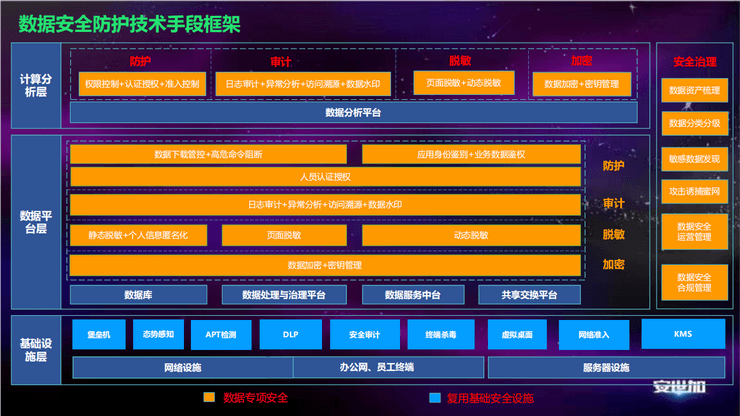The image size is (740, 416).
Task: Click the orange 脱敏 side label
Action: pos(614,234)
